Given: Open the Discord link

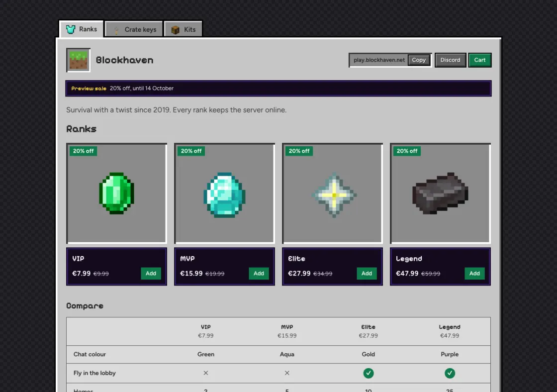Looking at the screenshot, I should tap(450, 60).
